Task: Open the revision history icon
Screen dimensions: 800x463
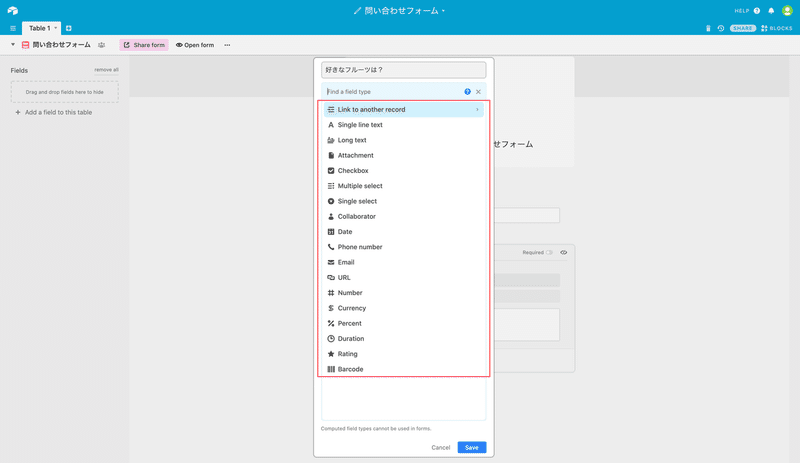Action: [720, 28]
